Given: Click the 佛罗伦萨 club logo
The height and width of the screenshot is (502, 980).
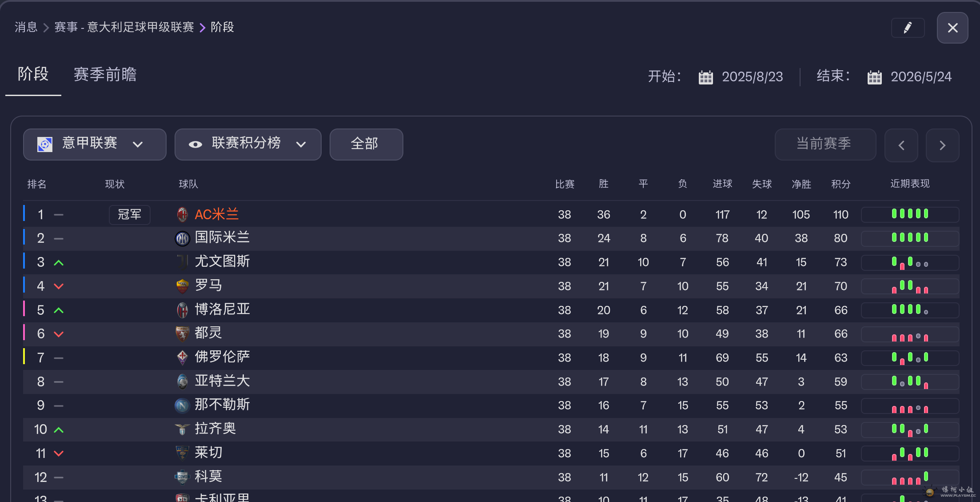Looking at the screenshot, I should coord(182,357).
